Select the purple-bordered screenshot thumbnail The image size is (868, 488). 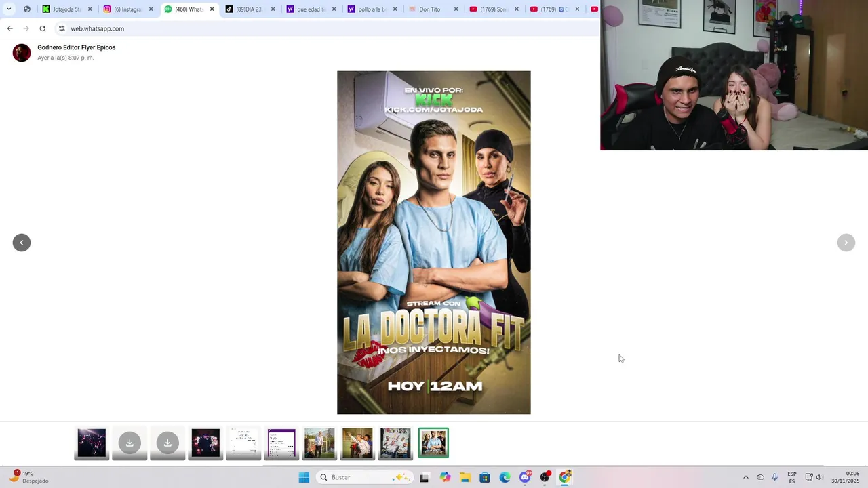281,443
